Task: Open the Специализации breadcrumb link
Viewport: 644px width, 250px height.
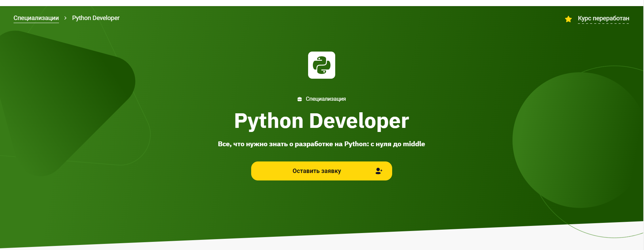Action: (x=36, y=18)
